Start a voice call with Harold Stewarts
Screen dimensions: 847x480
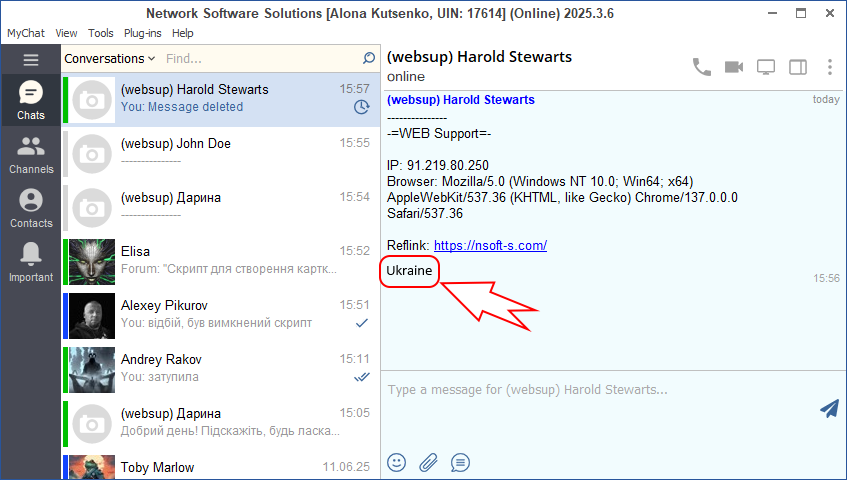point(702,67)
